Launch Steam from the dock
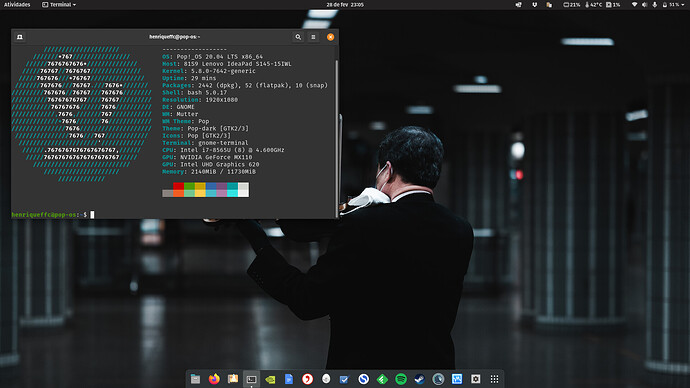 tap(419, 379)
